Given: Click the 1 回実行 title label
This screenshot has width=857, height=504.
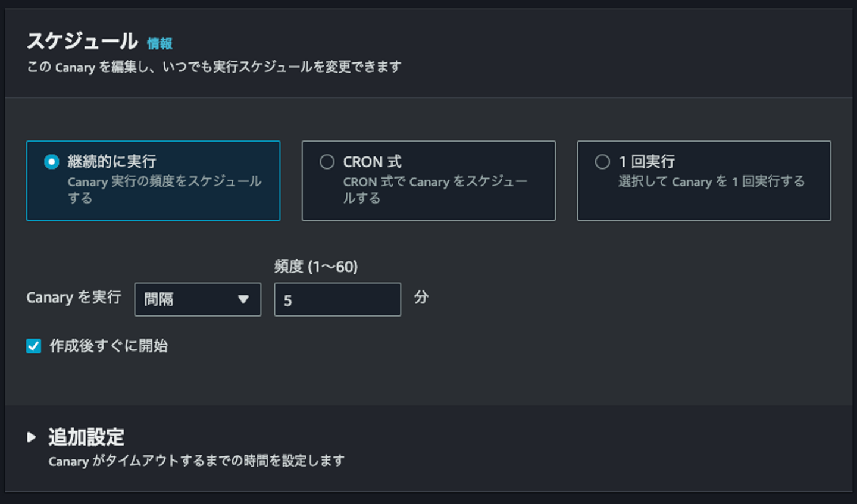Looking at the screenshot, I should click(x=646, y=162).
